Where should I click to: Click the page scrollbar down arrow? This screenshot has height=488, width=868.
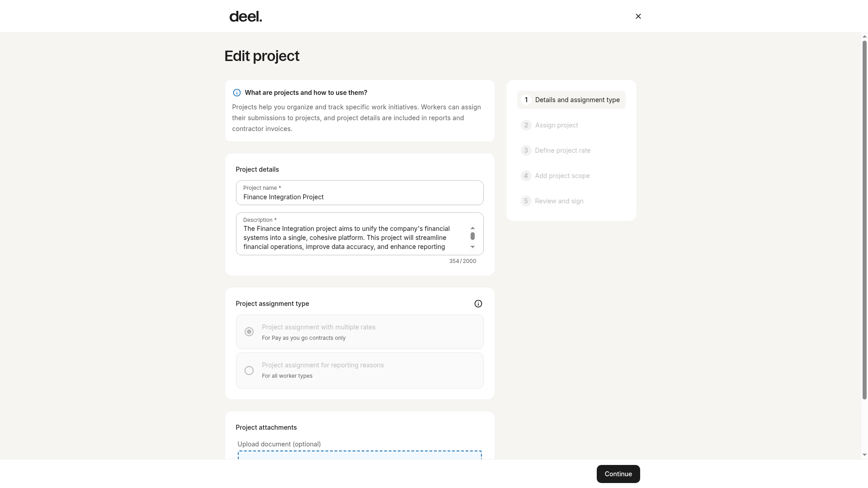[x=864, y=455]
